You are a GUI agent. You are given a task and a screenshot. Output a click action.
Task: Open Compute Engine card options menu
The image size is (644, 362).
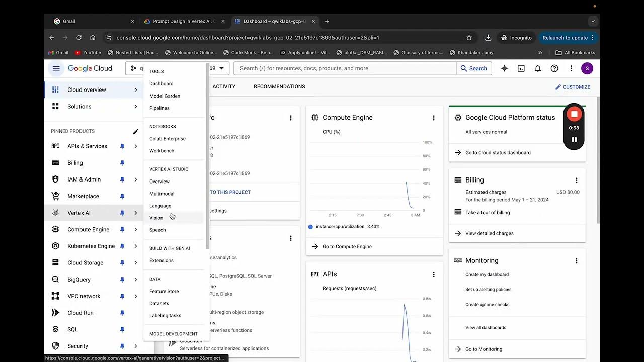coord(434,118)
